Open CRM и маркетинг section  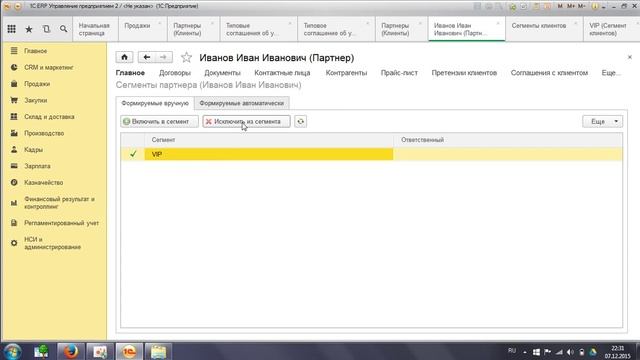pos(49,67)
